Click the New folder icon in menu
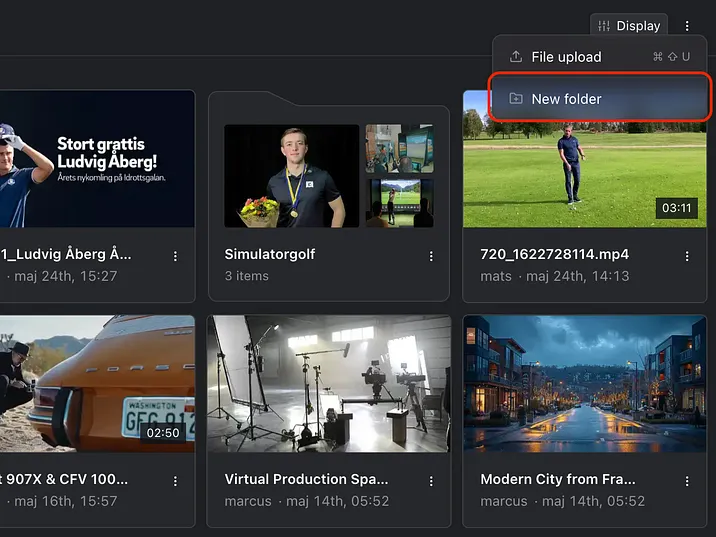Viewport: 716px width, 537px height. pyautogui.click(x=516, y=99)
